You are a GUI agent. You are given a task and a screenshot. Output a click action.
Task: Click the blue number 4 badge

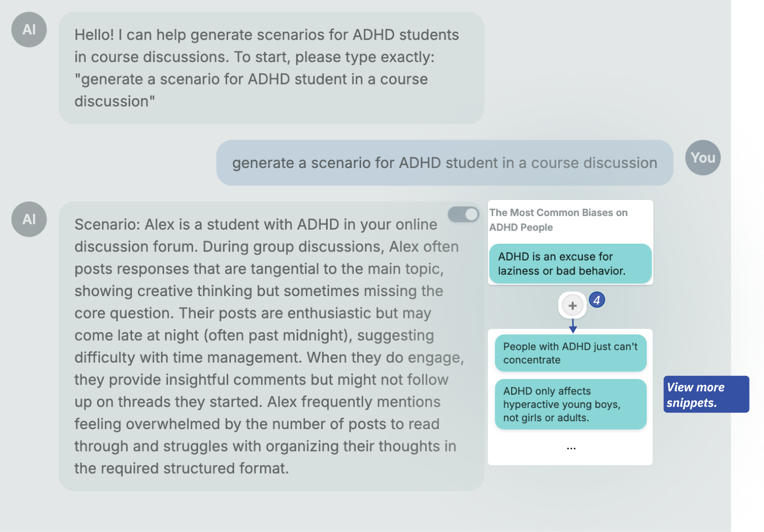click(597, 300)
